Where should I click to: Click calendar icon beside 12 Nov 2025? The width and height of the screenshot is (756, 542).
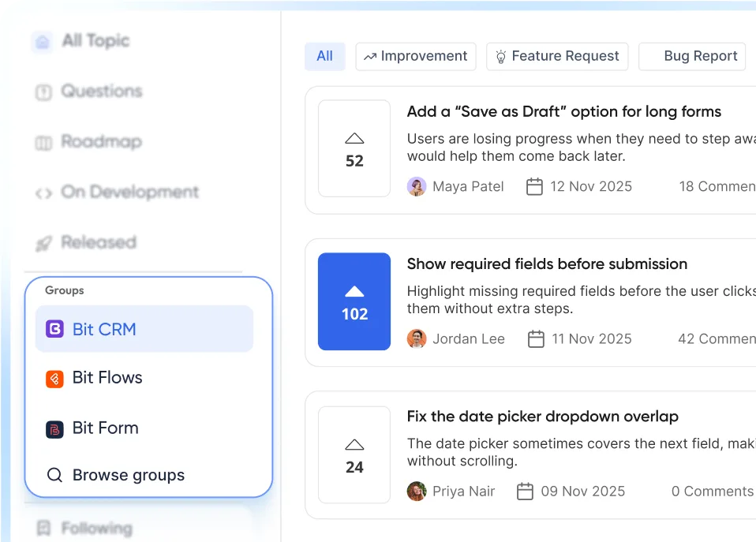point(534,187)
